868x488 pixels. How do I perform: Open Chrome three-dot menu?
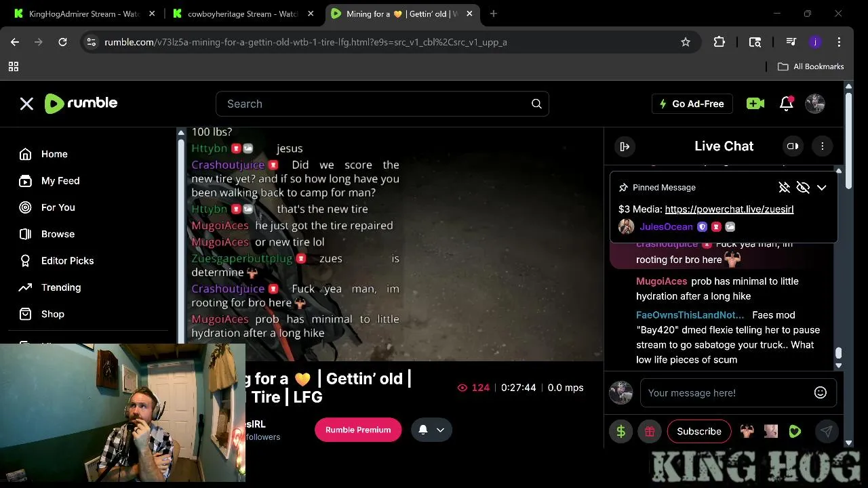pyautogui.click(x=839, y=42)
